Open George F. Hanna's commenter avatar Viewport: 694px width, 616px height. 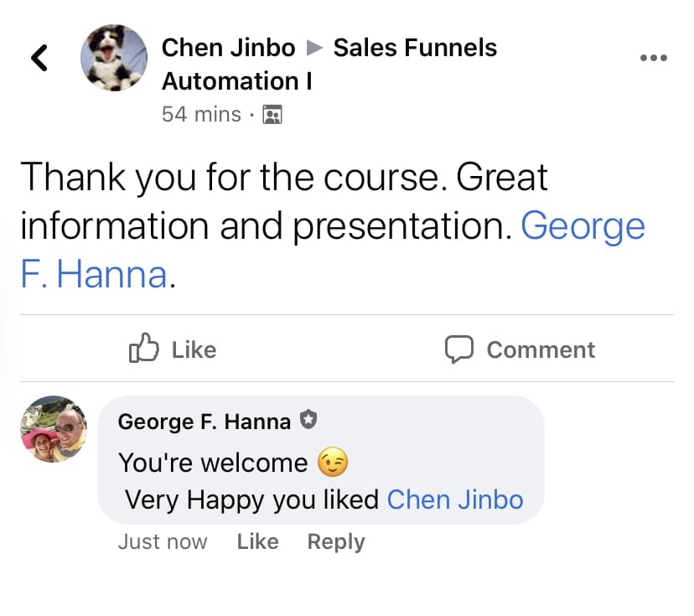tap(54, 429)
